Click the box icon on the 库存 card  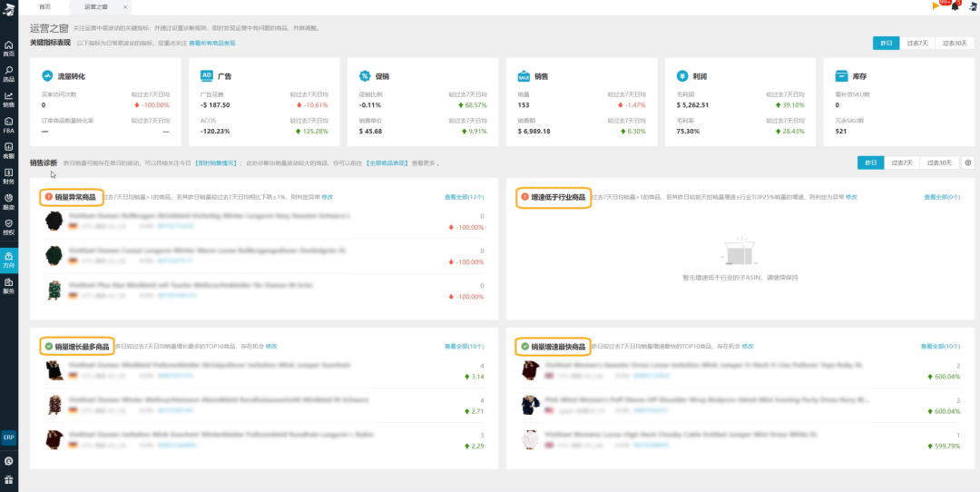[x=842, y=75]
